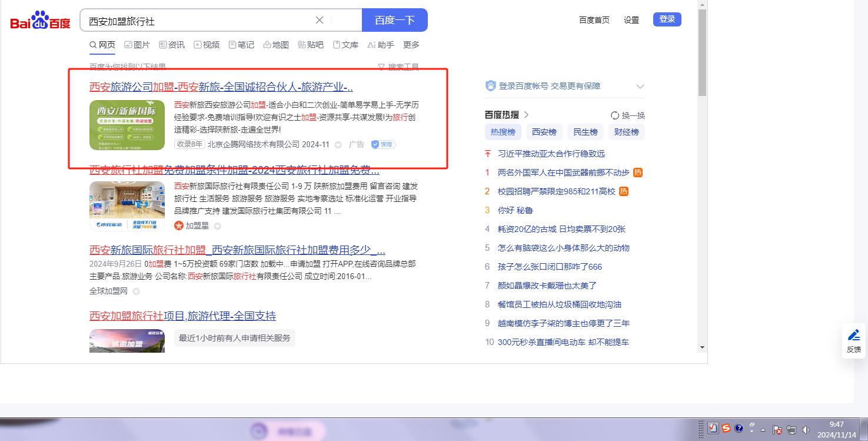Show hidden tray icons with the up arrow
Image resolution: width=868 pixels, height=441 pixels.
coord(763,429)
